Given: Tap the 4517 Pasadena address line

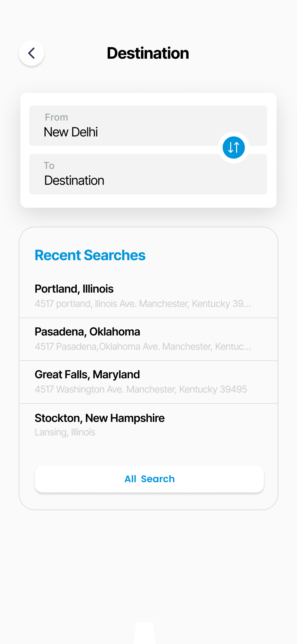Looking at the screenshot, I should tap(143, 347).
